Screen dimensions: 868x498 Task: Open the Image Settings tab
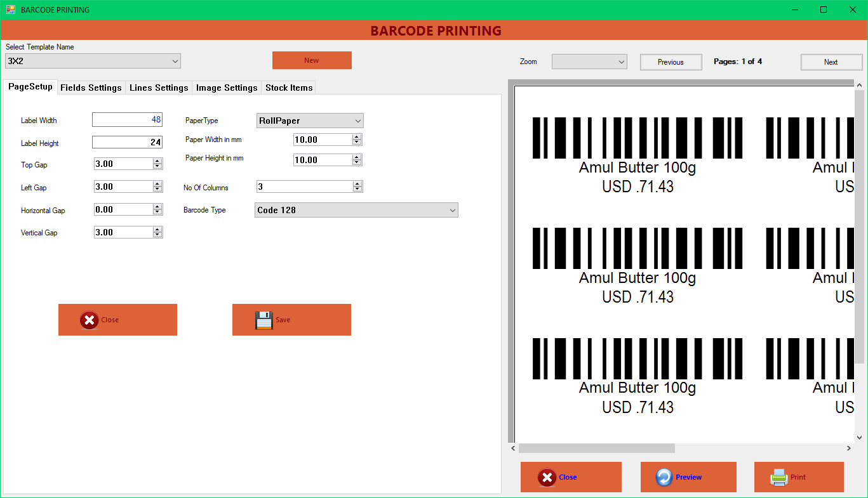(227, 88)
